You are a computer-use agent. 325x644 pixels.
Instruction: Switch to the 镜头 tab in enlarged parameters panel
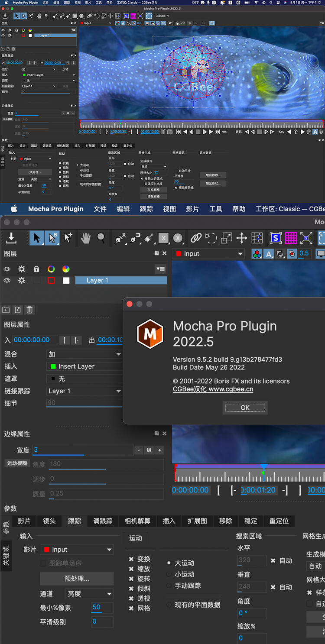coord(49,521)
